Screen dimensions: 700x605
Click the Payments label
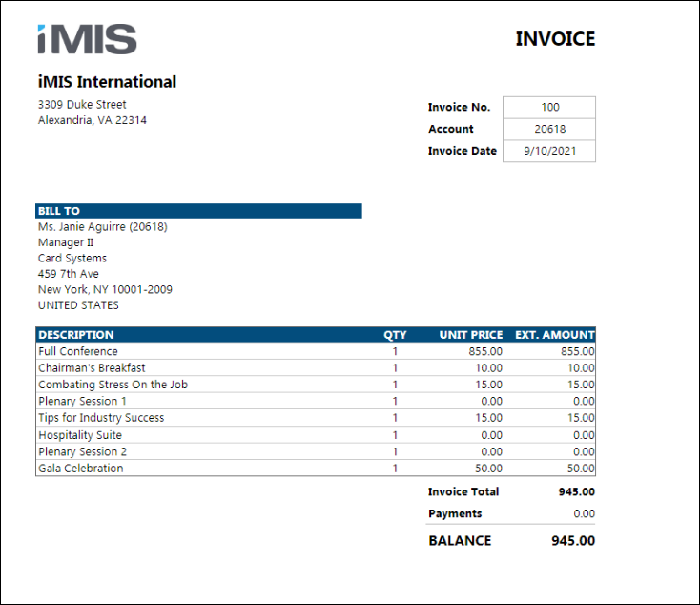(x=455, y=513)
